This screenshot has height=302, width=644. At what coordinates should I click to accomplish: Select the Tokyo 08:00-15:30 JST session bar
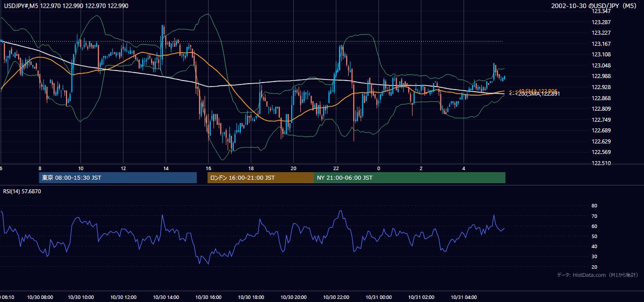pyautogui.click(x=118, y=178)
